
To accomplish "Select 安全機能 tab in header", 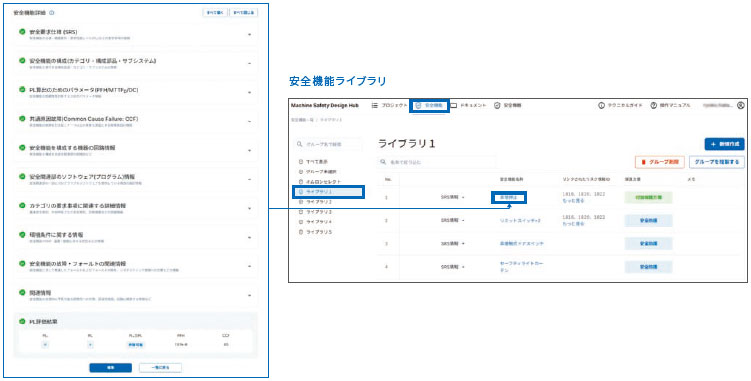I will coord(429,105).
